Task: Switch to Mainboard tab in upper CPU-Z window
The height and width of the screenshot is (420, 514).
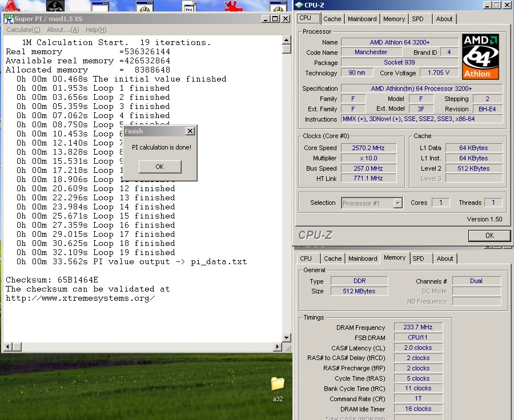Action: (362, 19)
